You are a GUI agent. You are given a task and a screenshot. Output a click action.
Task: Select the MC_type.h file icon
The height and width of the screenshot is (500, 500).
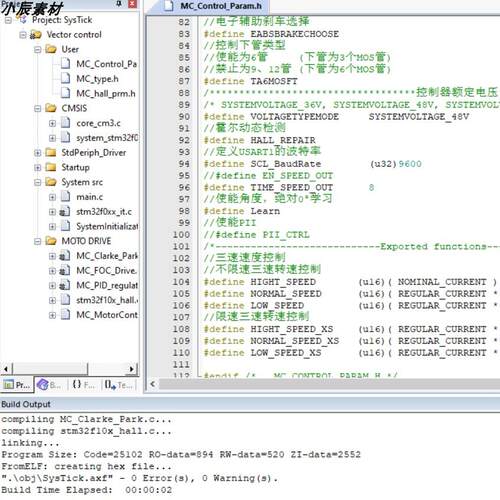click(x=66, y=78)
